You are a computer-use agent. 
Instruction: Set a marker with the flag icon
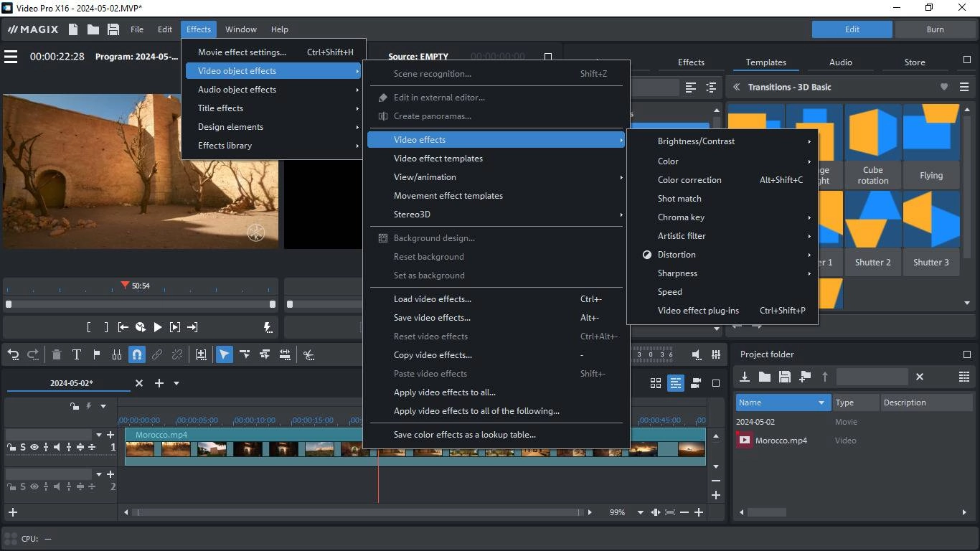tap(96, 354)
